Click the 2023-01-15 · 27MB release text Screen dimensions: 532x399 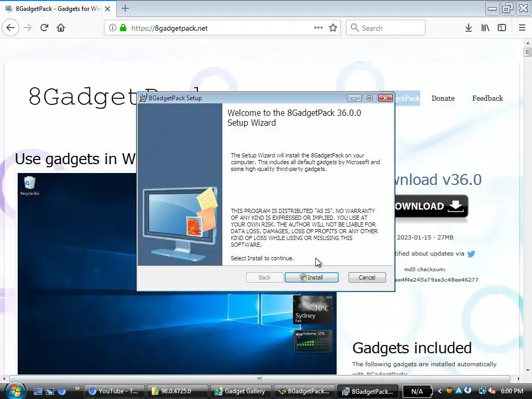[x=425, y=237]
